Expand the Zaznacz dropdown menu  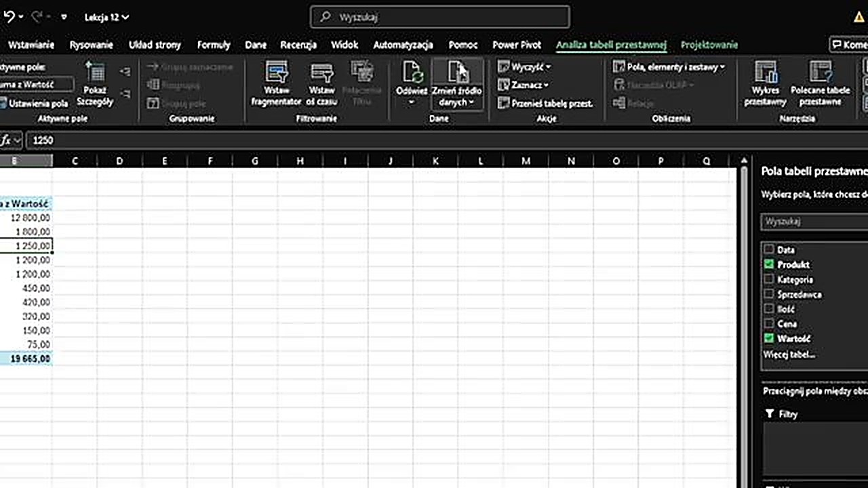pos(523,85)
